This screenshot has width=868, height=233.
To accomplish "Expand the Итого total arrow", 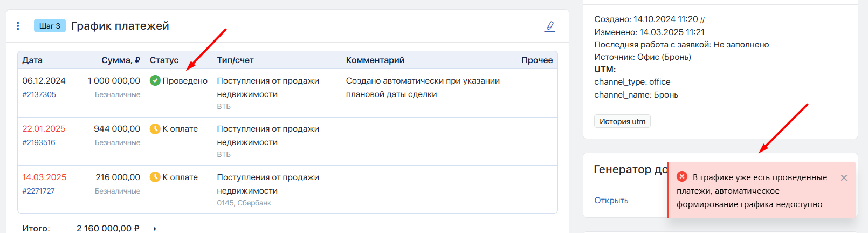I will coord(155,229).
